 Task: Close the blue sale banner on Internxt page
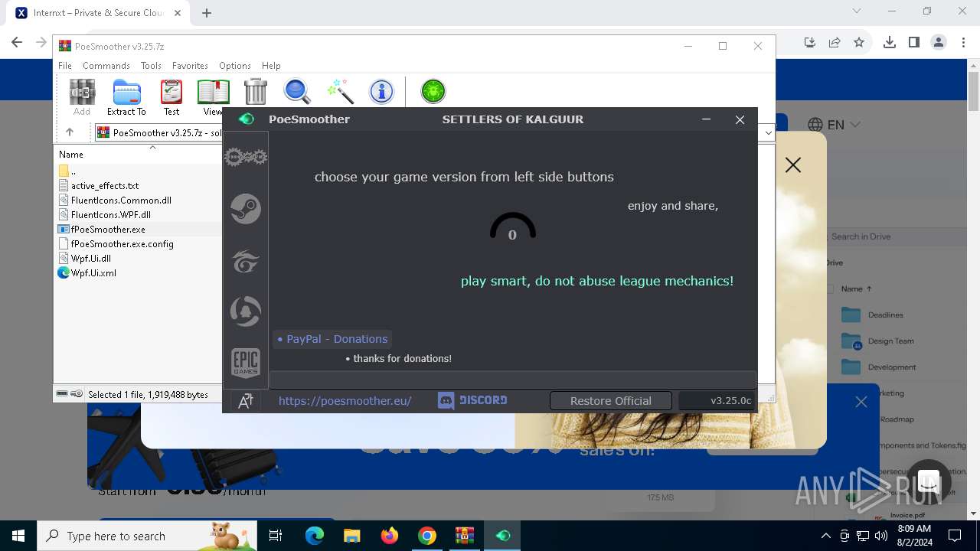861,402
